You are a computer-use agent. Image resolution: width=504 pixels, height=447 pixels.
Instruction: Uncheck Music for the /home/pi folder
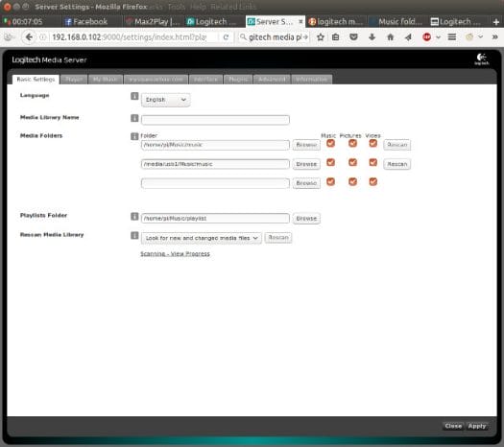[x=331, y=143]
